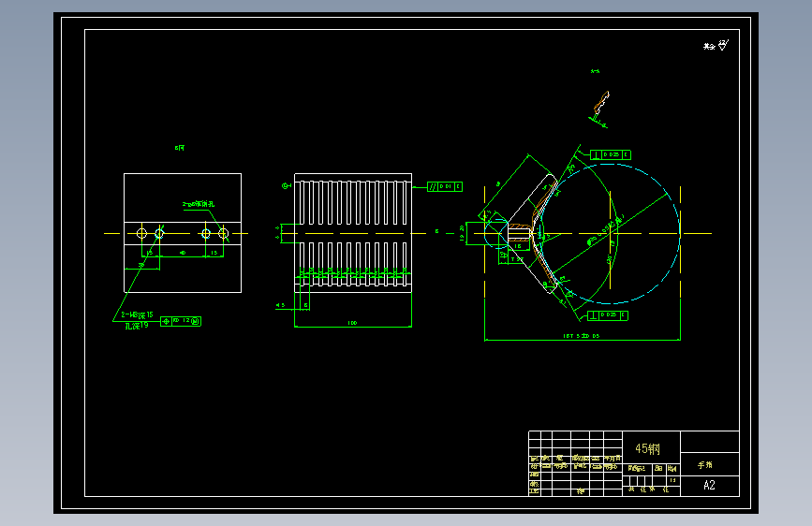Click the lower perpendicularity tolerance frame
This screenshot has width=812, height=526.
608,315
